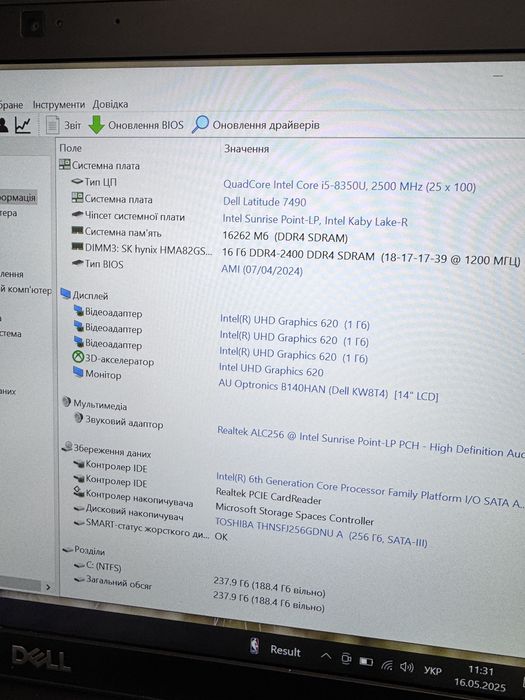Click the Контролер накопичувача row icon
This screenshot has width=525, height=700.
pos(79,492)
